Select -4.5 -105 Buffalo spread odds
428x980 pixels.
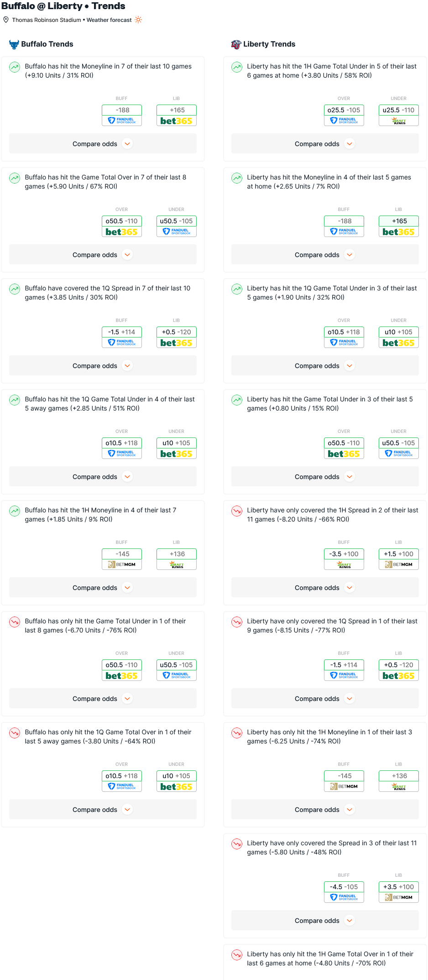344,887
